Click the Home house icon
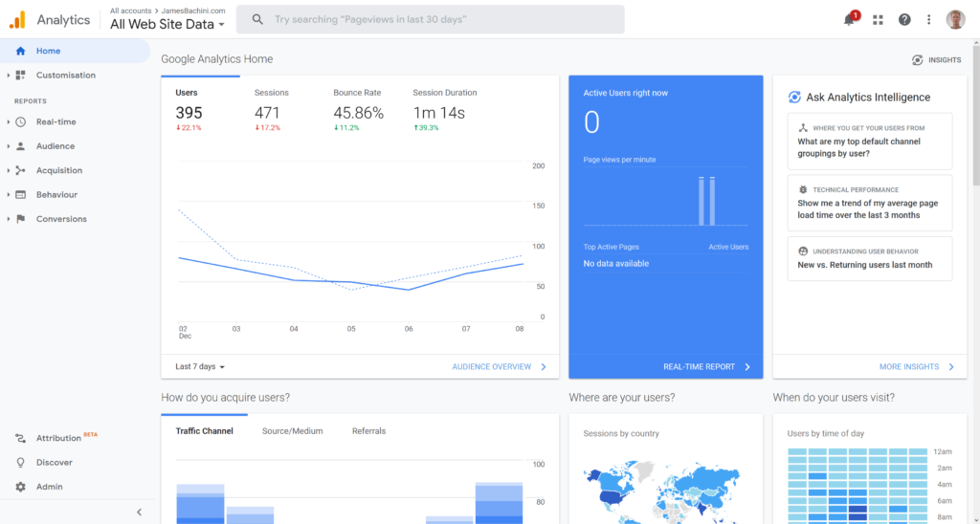The width and height of the screenshot is (980, 524). 21,52
